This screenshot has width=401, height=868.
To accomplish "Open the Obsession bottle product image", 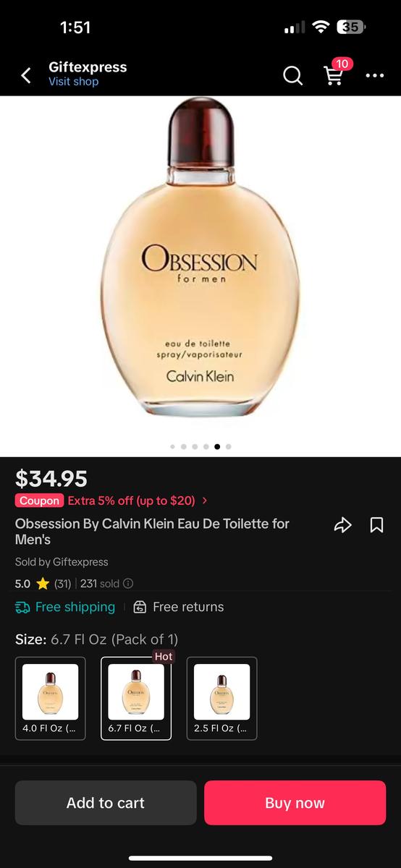I will (x=200, y=258).
